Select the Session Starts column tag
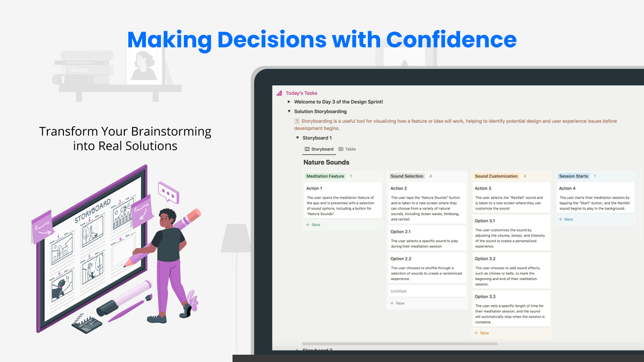Image resolution: width=644 pixels, height=362 pixels. pyautogui.click(x=574, y=176)
